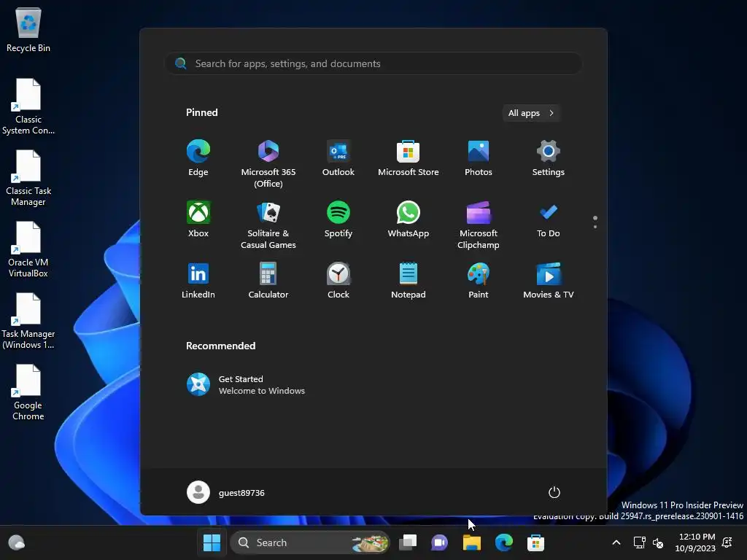Viewport: 747px width, 560px height.
Task: Open Task View on the taskbar
Action: [408, 542]
